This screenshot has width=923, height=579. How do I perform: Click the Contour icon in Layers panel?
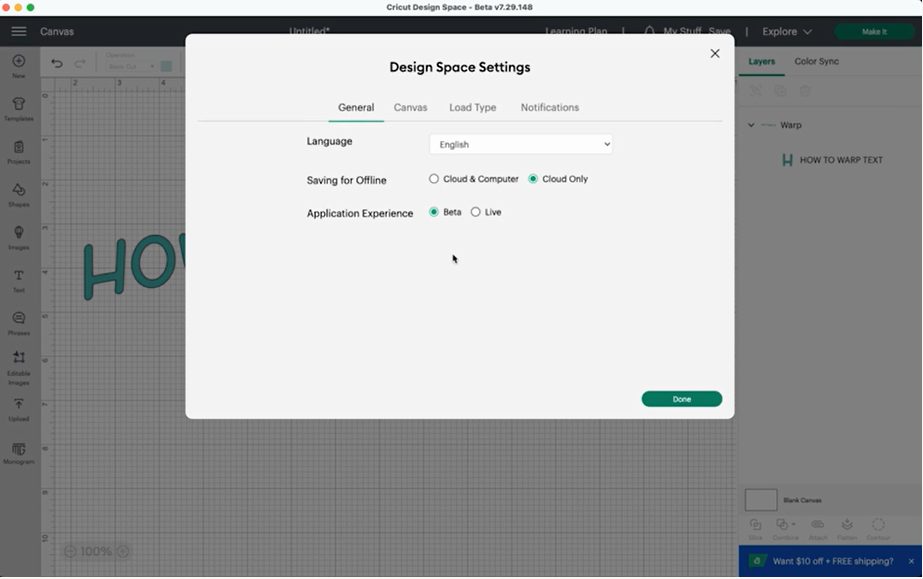878,524
